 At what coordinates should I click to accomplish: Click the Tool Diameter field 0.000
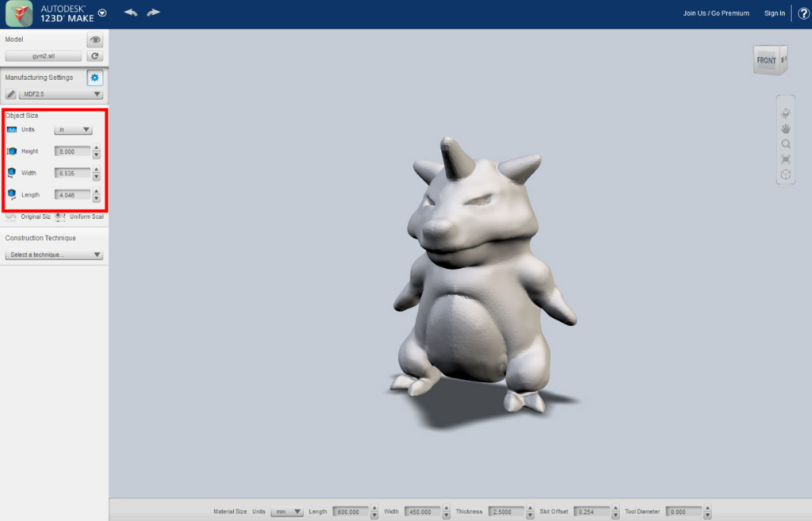684,511
